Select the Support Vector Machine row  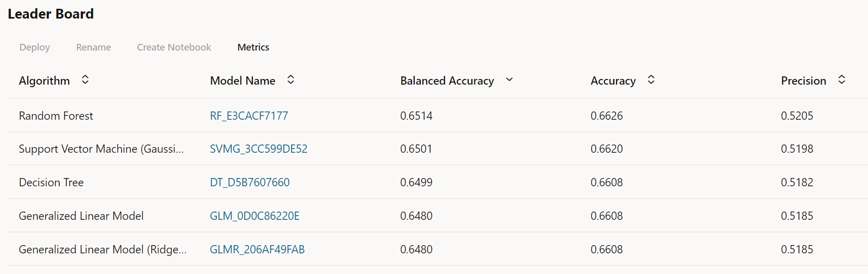click(x=101, y=149)
